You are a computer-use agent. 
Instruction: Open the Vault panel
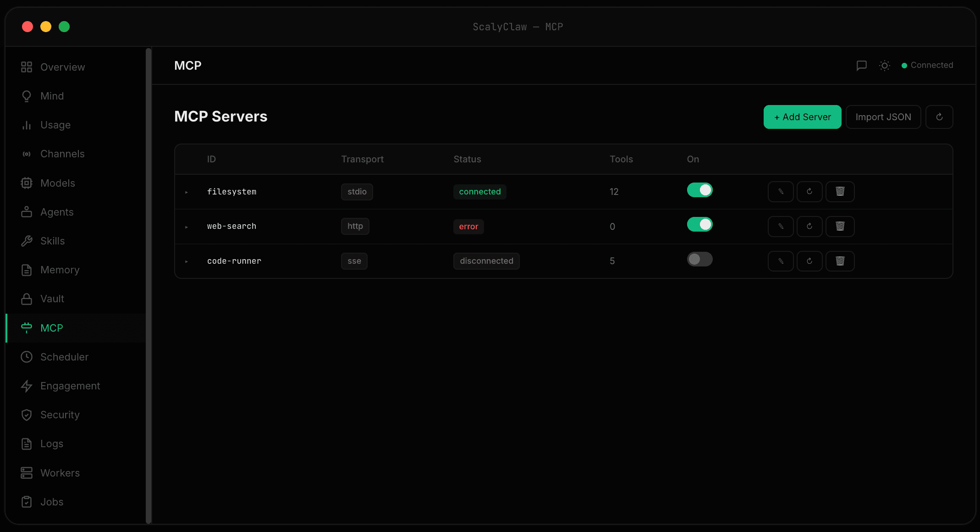tap(52, 299)
